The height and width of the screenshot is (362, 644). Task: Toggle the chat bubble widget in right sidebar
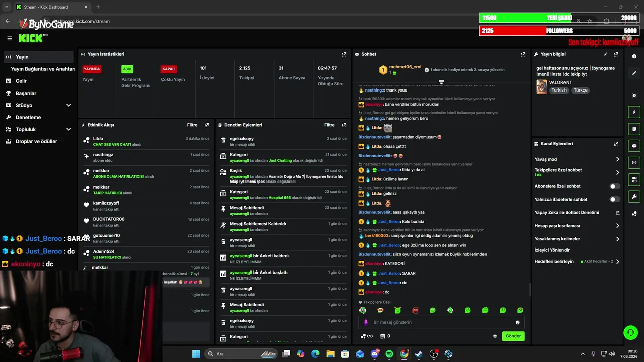pos(634,146)
